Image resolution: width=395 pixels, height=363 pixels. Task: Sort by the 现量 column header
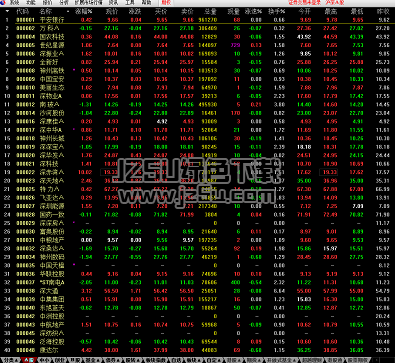(x=234, y=11)
